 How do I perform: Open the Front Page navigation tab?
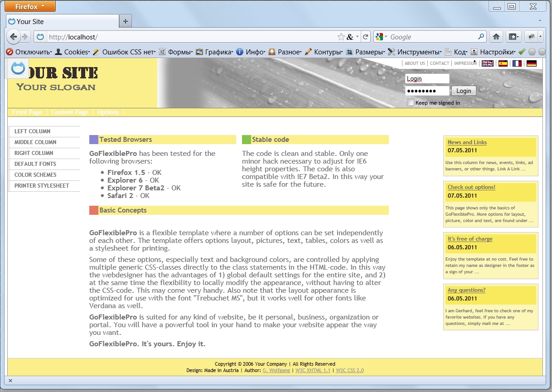[27, 112]
